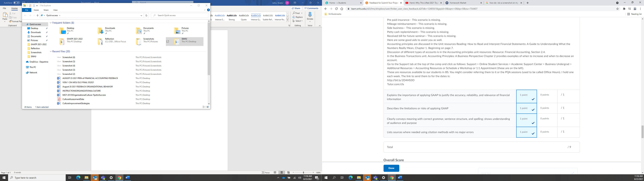The height and width of the screenshot is (181, 644).
Task: Uncheck the SNHU folder checkbox in Frequent folders
Action: (x=168, y=42)
